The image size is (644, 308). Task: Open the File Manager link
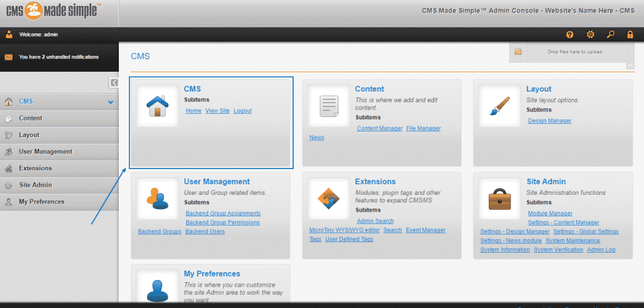[x=423, y=128]
